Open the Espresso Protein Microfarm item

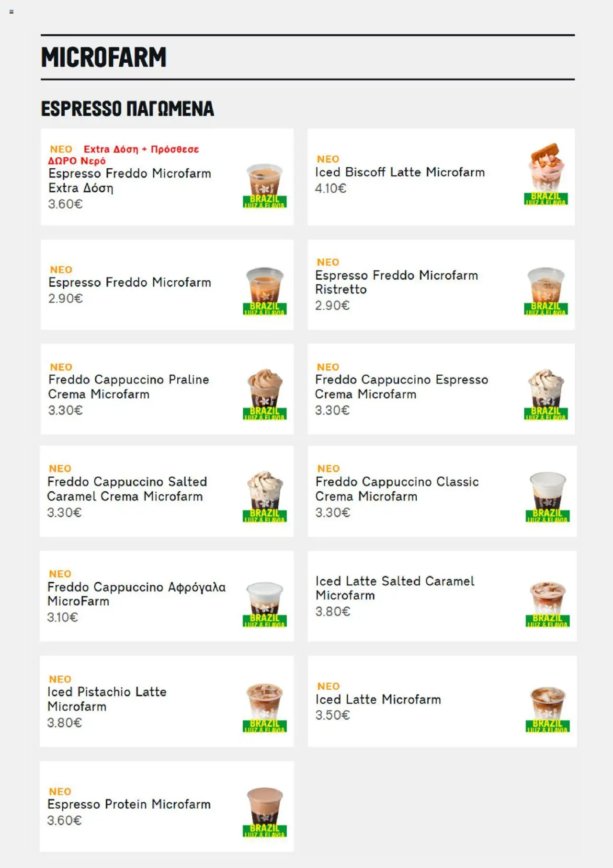point(167,807)
